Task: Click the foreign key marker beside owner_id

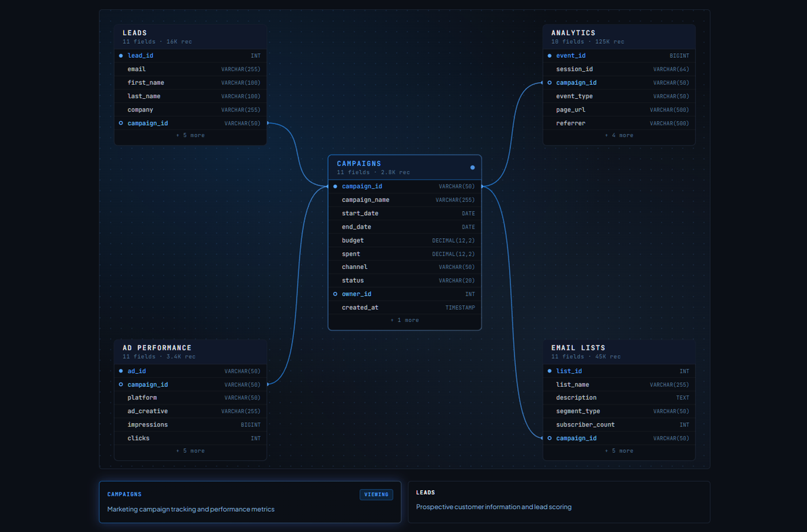Action: pos(335,294)
